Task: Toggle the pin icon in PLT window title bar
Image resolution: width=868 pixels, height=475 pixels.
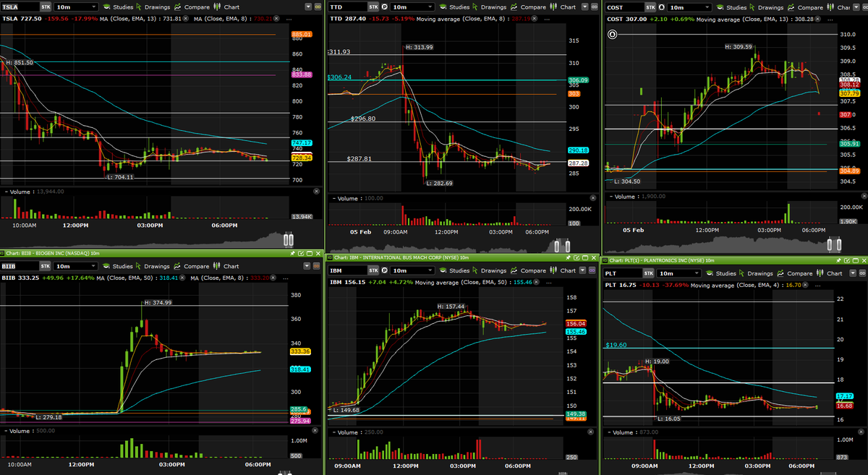Action: tap(838, 260)
